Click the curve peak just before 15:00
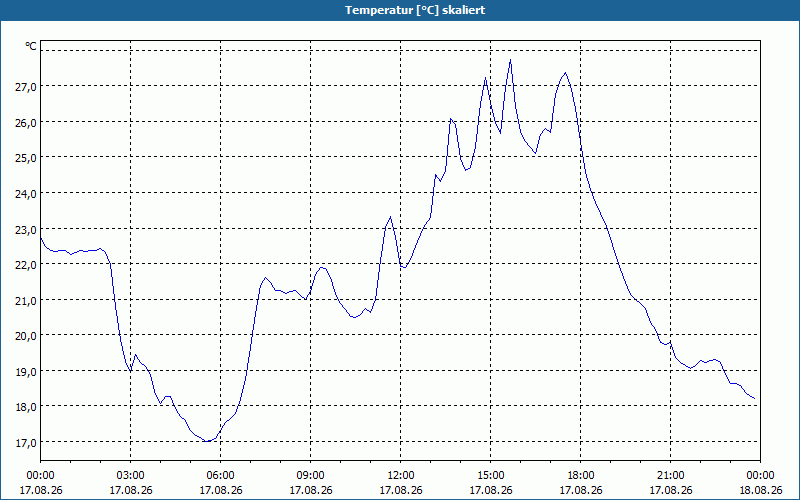The width and height of the screenshot is (800, 500). point(485,78)
